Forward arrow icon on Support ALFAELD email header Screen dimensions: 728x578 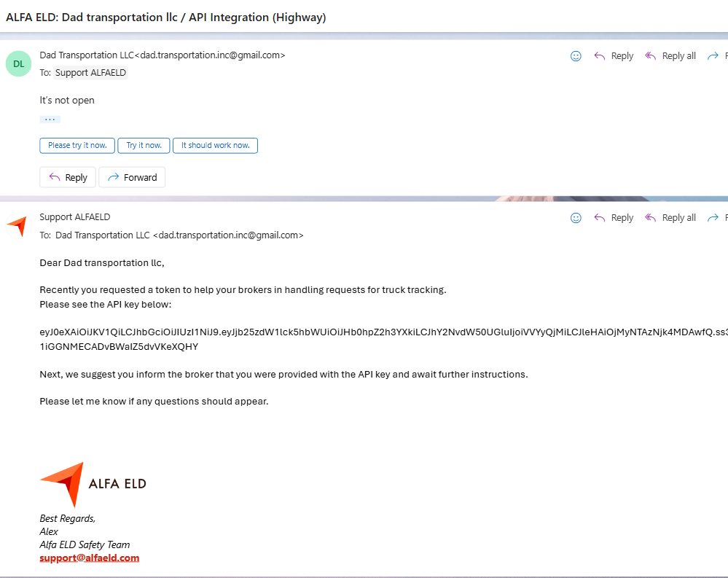click(713, 218)
